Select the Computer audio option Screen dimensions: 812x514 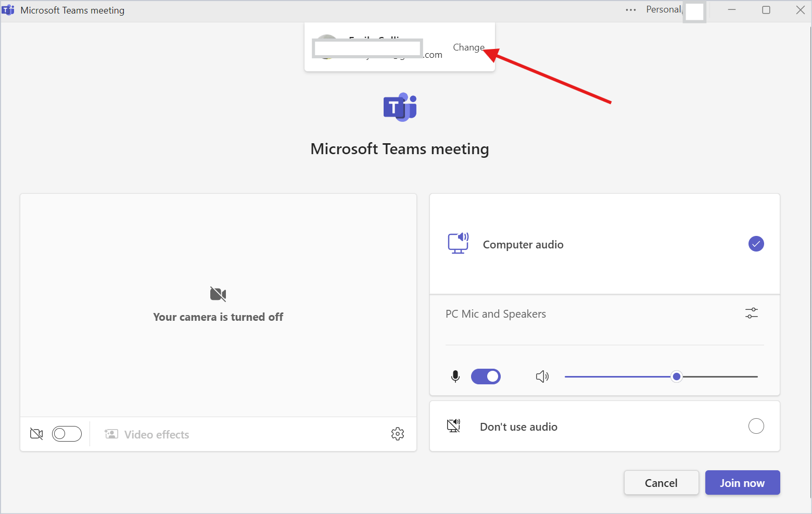pos(604,244)
